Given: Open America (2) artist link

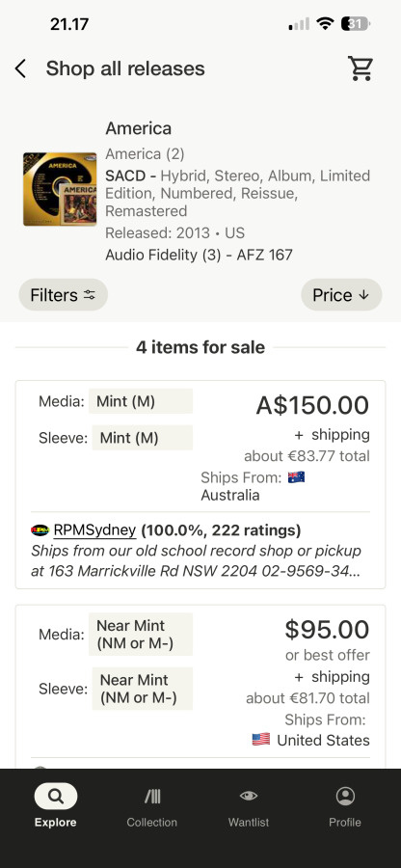Looking at the screenshot, I should [x=145, y=153].
